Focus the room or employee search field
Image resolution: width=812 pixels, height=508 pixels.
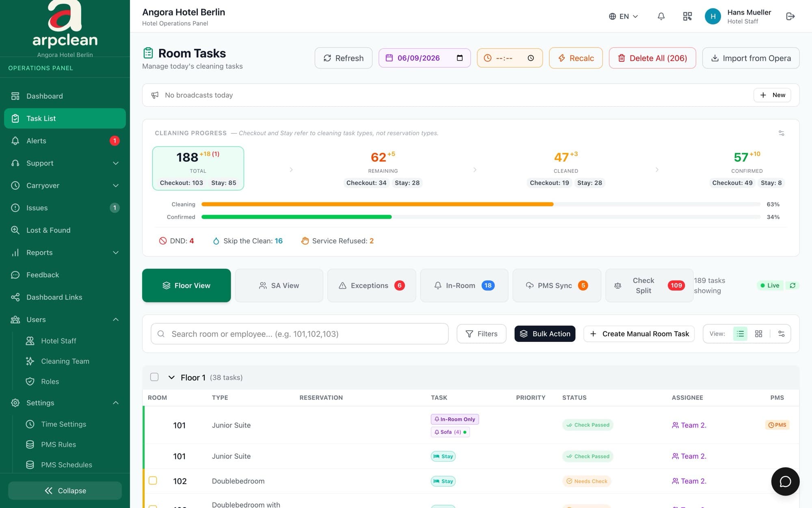tap(300, 334)
